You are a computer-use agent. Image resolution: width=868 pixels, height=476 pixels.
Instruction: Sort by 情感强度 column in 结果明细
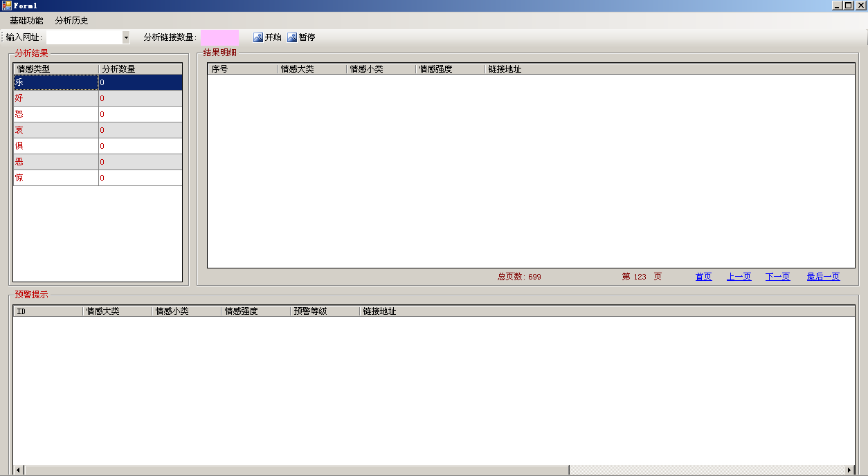point(450,69)
